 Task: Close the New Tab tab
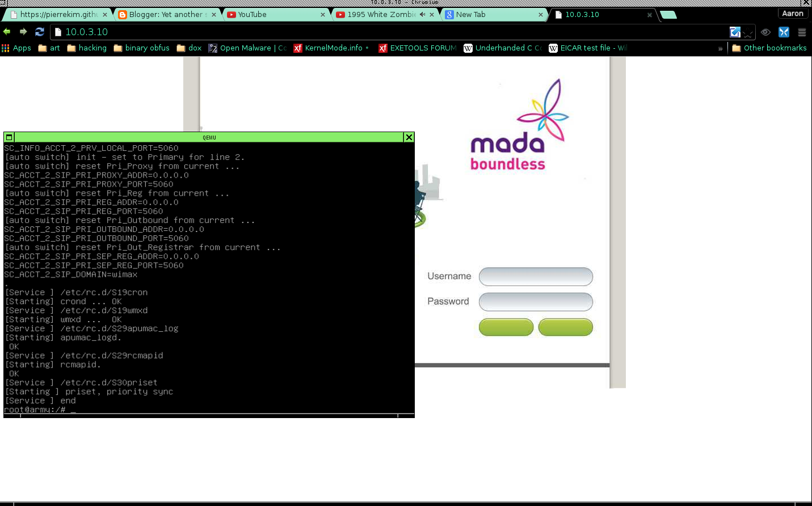(x=541, y=15)
